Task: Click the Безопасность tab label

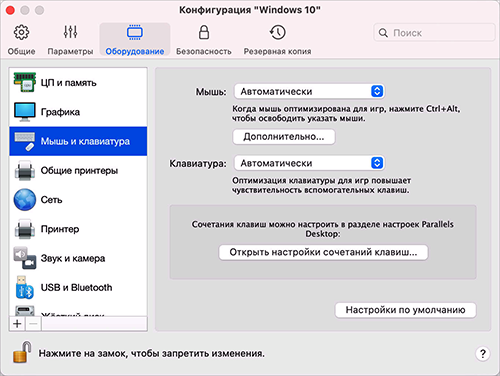Action: click(x=204, y=51)
